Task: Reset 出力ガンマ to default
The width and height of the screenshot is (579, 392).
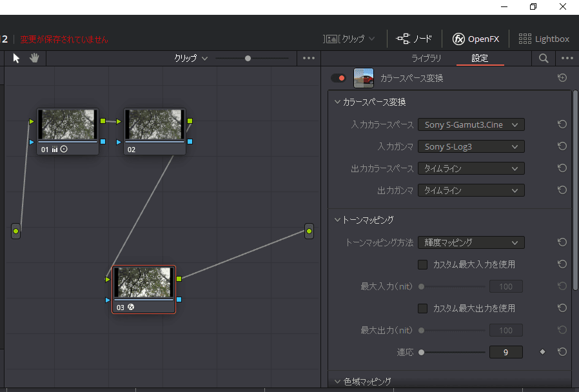Action: pyautogui.click(x=562, y=190)
